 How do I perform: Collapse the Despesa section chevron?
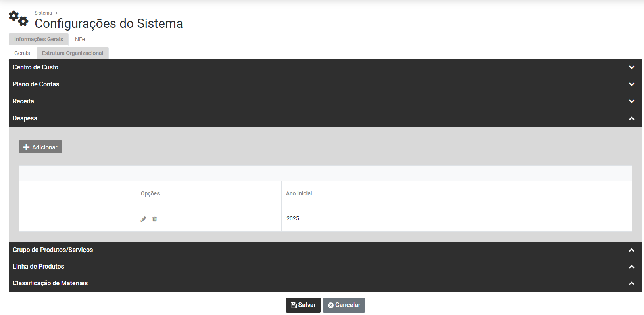tap(631, 118)
